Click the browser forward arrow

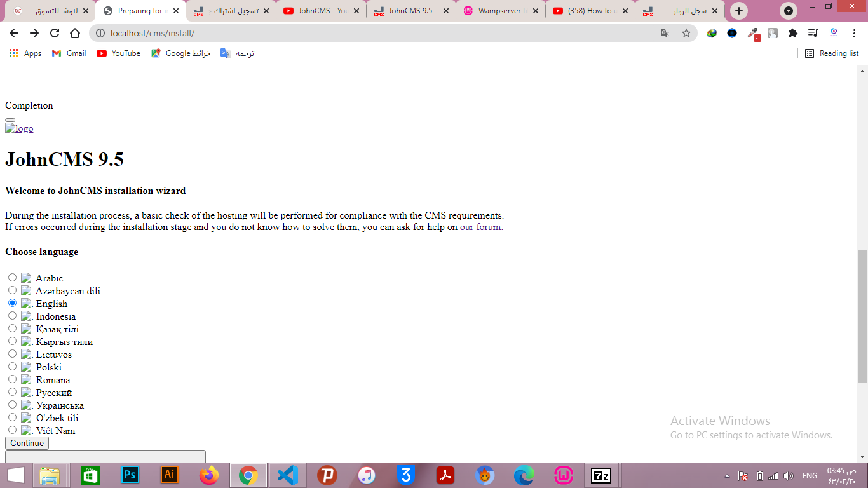(34, 33)
